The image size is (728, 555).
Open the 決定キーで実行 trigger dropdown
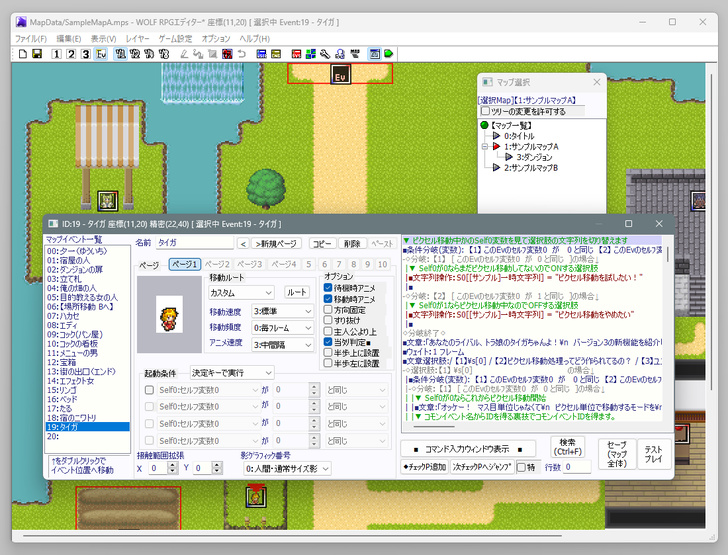point(232,372)
